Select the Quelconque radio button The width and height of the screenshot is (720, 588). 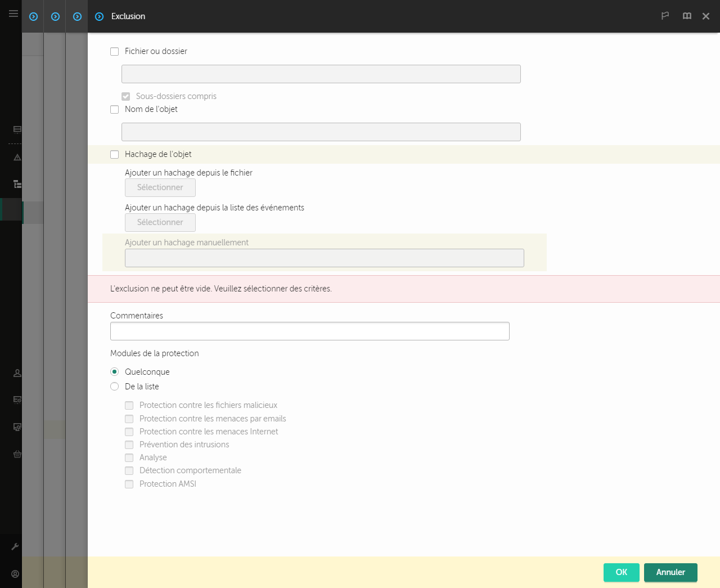(x=115, y=372)
